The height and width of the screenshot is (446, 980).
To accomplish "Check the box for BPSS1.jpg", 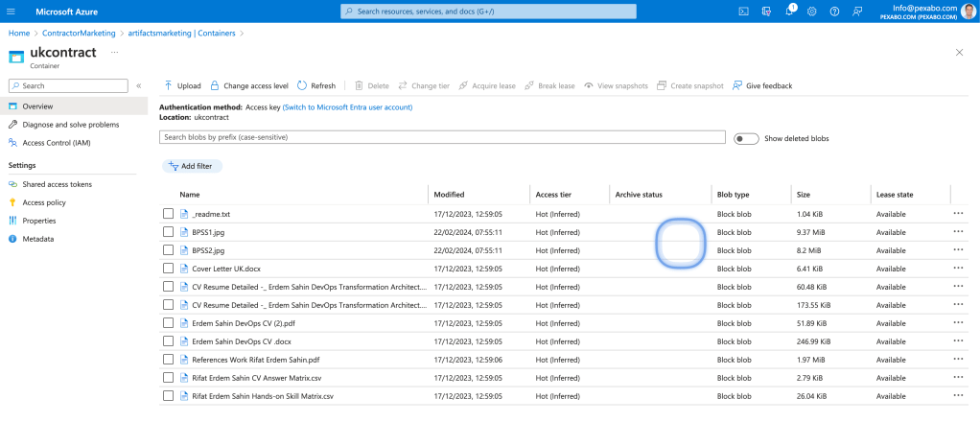I will 168,232.
